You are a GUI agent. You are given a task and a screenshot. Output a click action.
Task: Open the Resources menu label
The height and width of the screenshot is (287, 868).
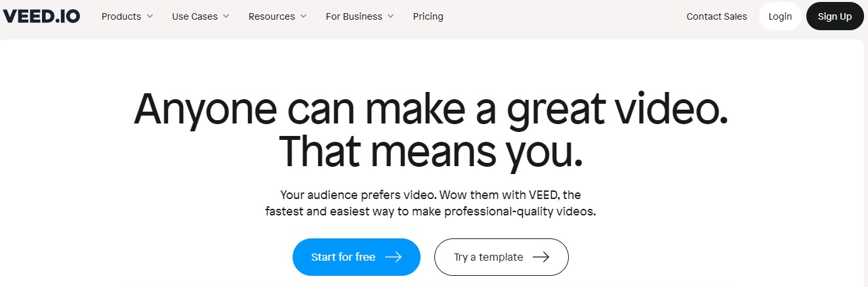click(x=272, y=16)
